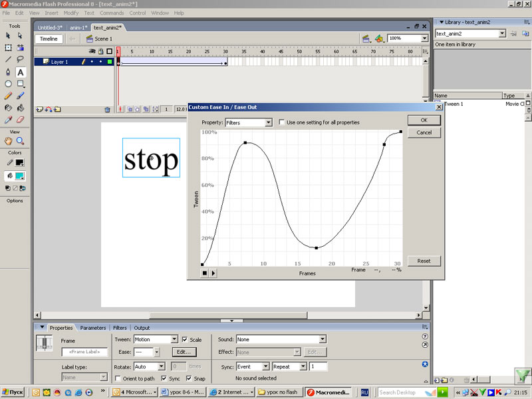
Task: Select the Eyedropper tool
Action: [x=8, y=120]
